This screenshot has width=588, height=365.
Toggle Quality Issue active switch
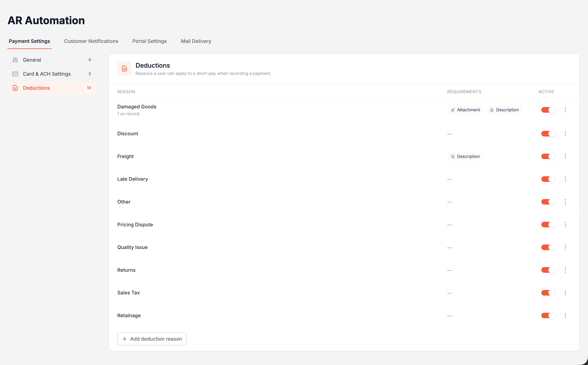coord(548,247)
